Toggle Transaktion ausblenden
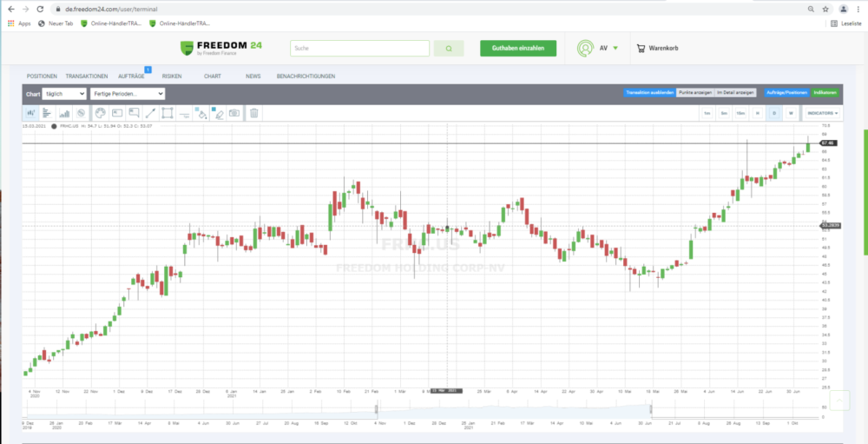Screen dimensions: 868x444 point(649,93)
